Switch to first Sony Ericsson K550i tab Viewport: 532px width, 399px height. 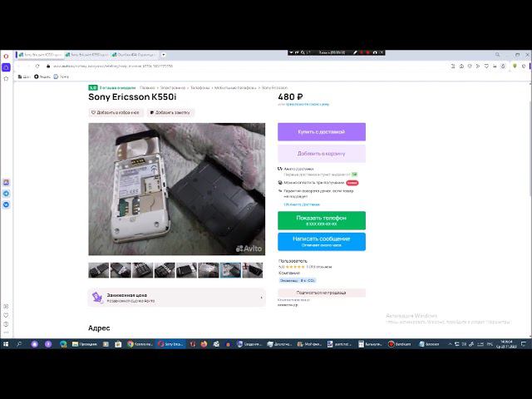(40, 55)
